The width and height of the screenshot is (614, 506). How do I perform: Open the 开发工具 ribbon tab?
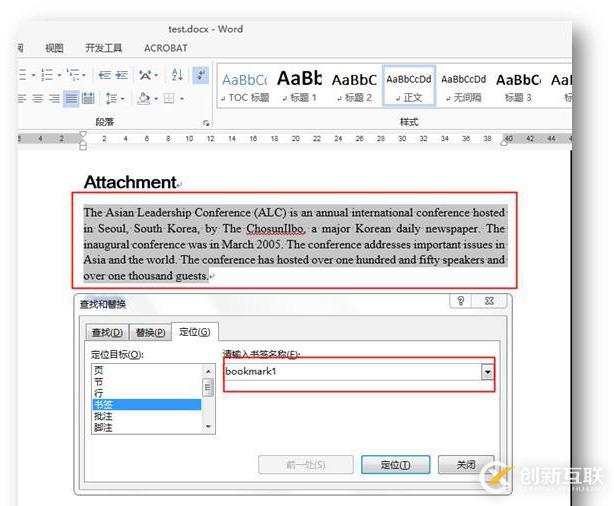103,48
